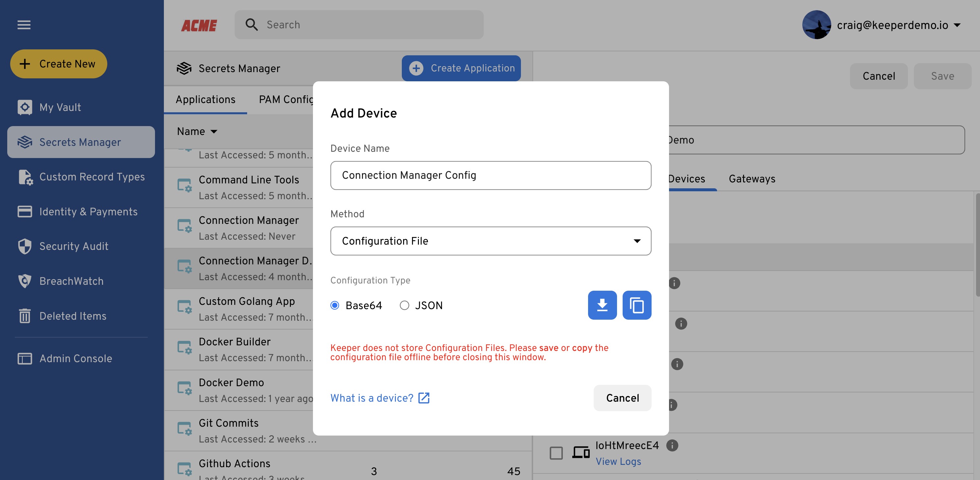Click the Deleted Items trash icon
The width and height of the screenshot is (980, 480).
tap(25, 316)
